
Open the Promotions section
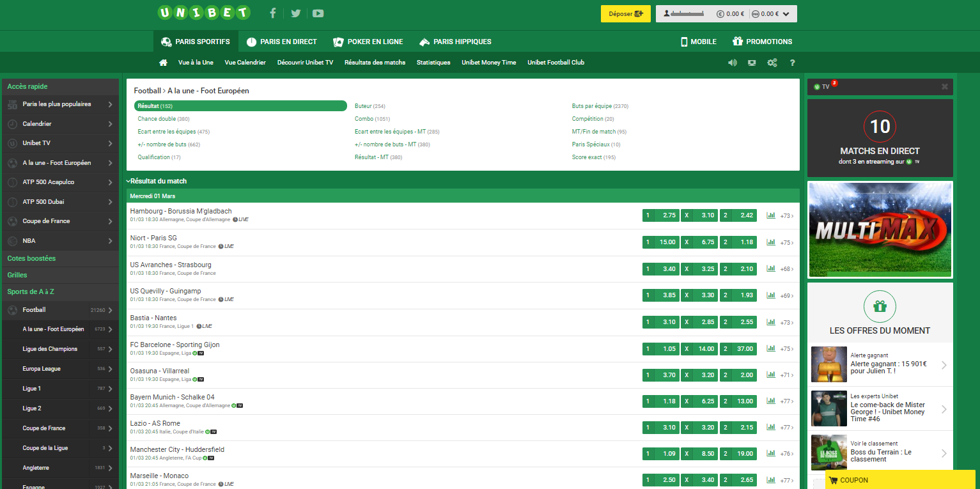(763, 42)
